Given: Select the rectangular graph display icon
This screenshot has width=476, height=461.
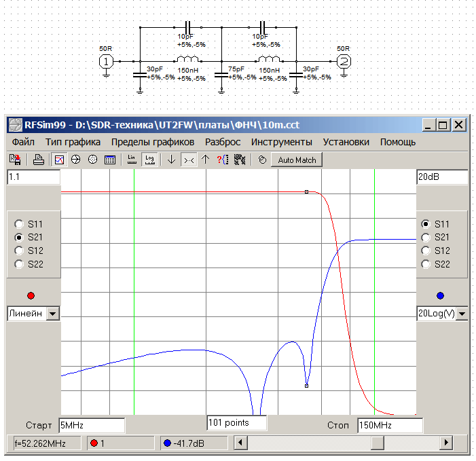Looking at the screenshot, I should 59,160.
